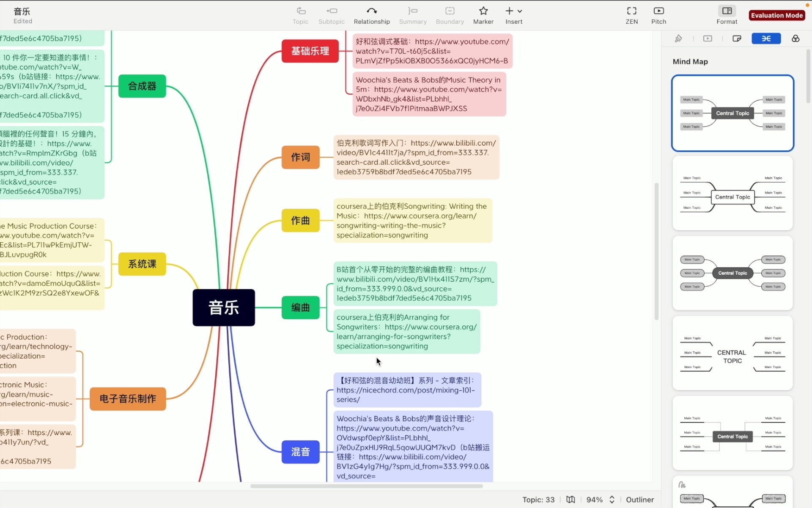Screen dimensions: 812x508
Task: Select the orange 作词 topic
Action: coord(301,157)
